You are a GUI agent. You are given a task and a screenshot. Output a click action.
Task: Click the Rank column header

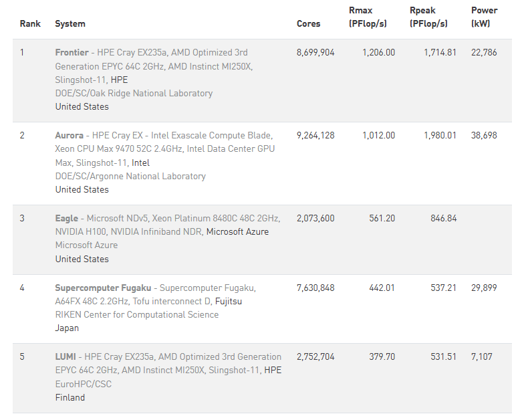(30, 23)
